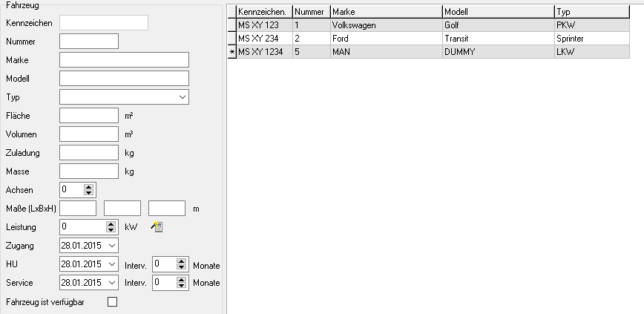Click the HU date text 28.01.2015
The width and height of the screenshot is (644, 314).
(x=82, y=264)
